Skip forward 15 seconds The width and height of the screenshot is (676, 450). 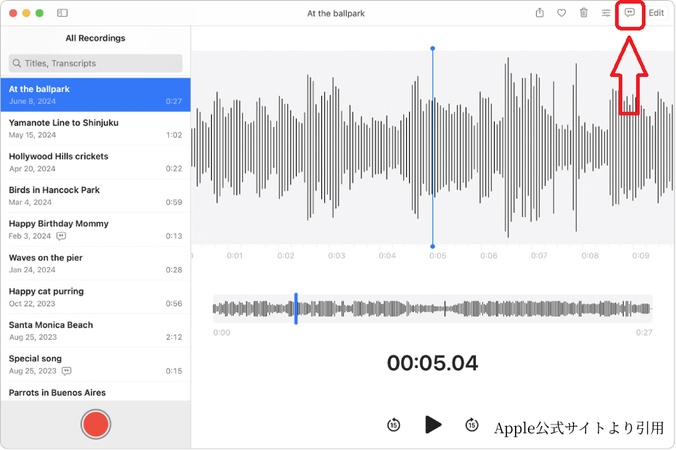472,425
